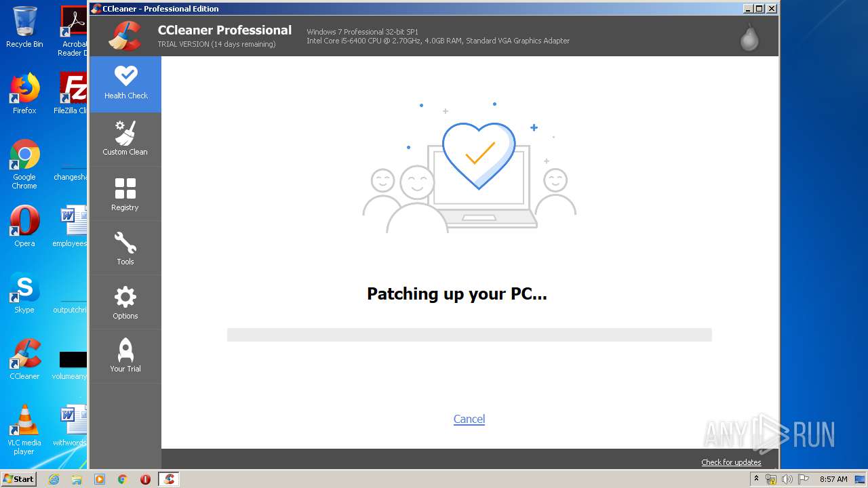Click the TRIAL VERSION days remaining text

(216, 44)
